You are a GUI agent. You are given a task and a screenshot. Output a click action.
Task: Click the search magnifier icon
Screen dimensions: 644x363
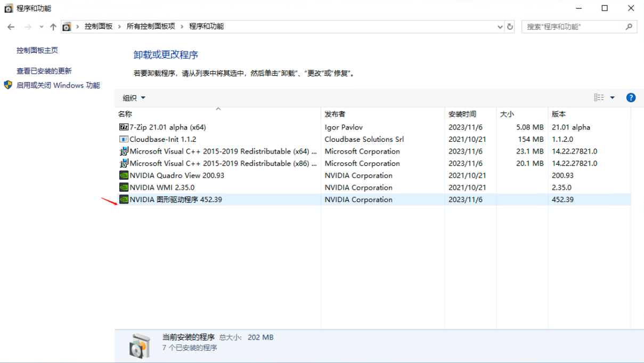[x=629, y=27]
